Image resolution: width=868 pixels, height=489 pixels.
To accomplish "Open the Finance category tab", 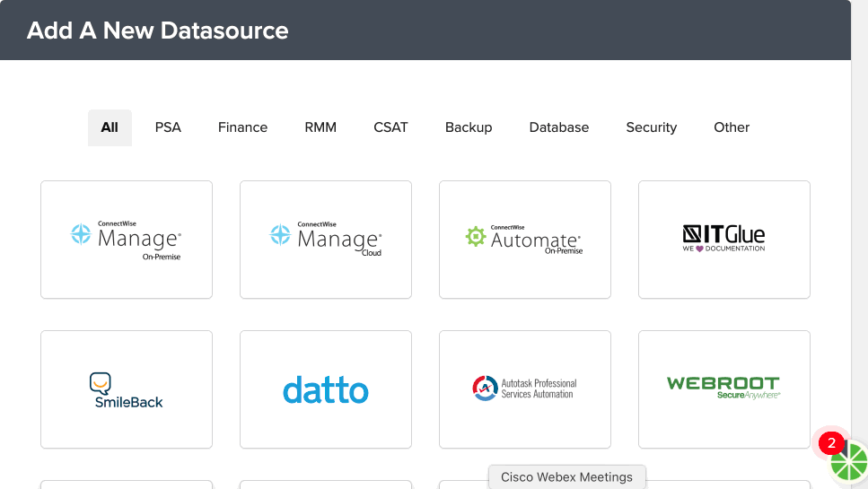I will pyautogui.click(x=242, y=127).
